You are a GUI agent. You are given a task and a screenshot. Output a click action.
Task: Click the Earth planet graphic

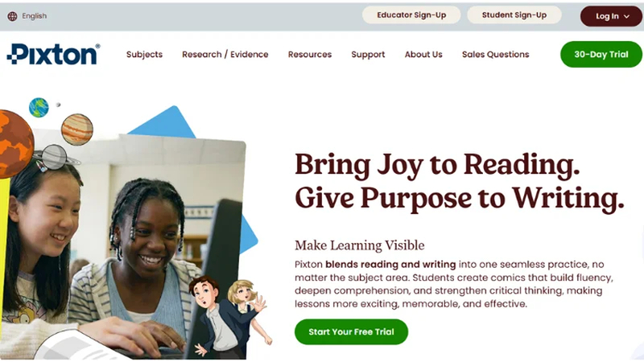tap(39, 108)
